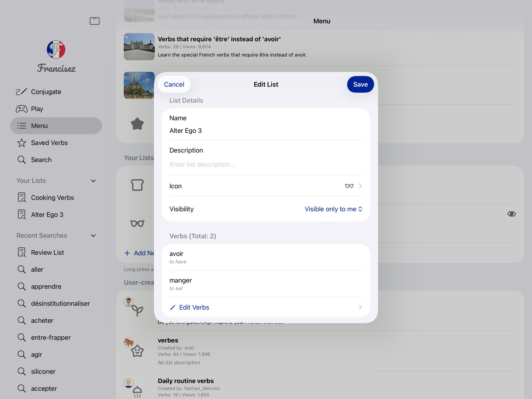532x399 pixels.
Task: Open the Play games section
Action: [x=56, y=109]
